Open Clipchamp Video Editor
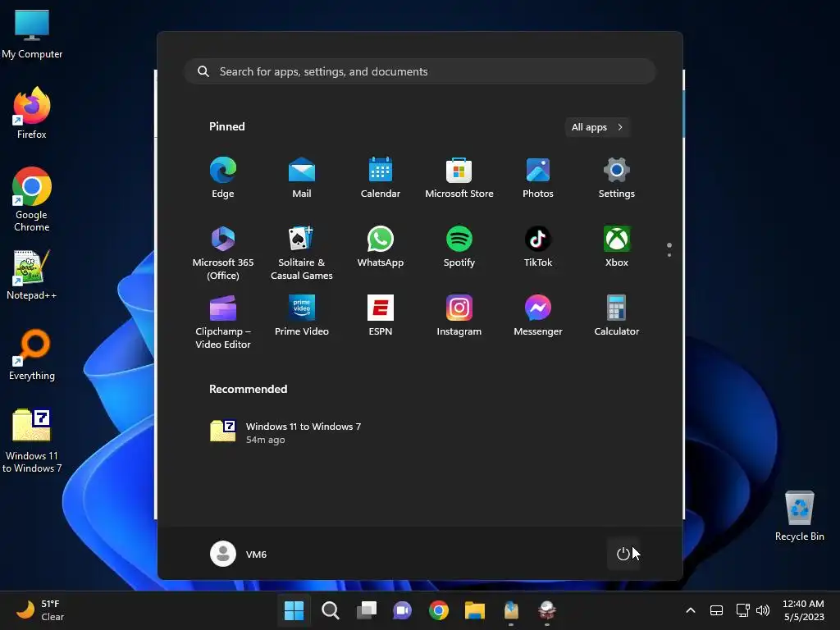 [x=223, y=322]
